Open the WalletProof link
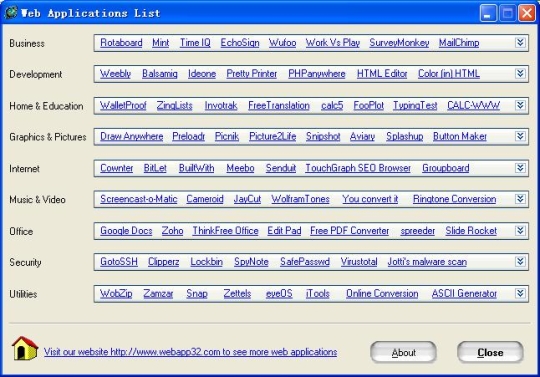 coord(123,105)
